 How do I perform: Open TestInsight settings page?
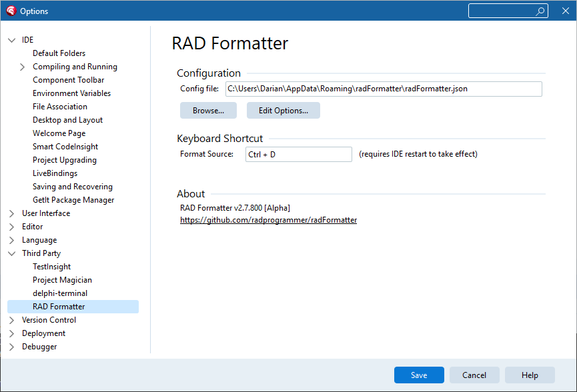coord(51,267)
